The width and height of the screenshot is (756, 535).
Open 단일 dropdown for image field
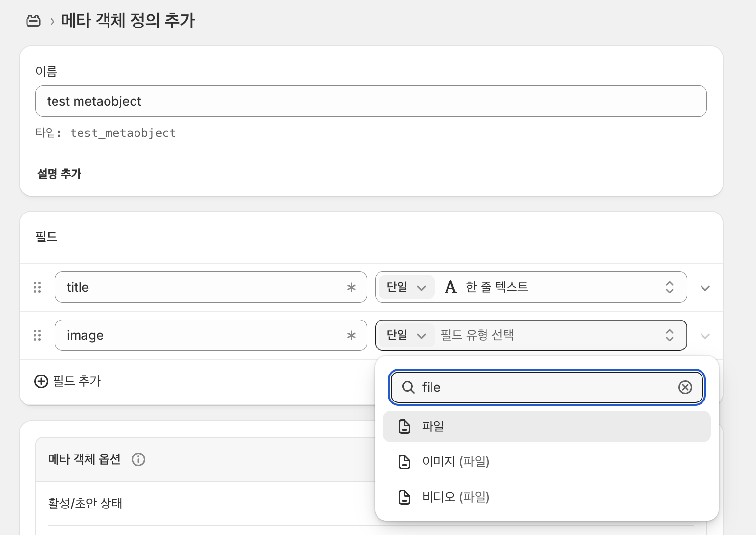406,335
